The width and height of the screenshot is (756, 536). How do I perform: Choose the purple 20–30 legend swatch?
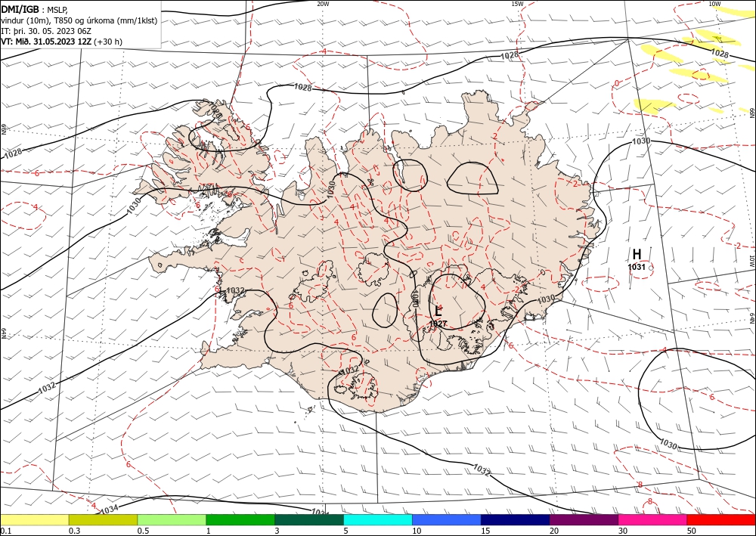[584, 519]
